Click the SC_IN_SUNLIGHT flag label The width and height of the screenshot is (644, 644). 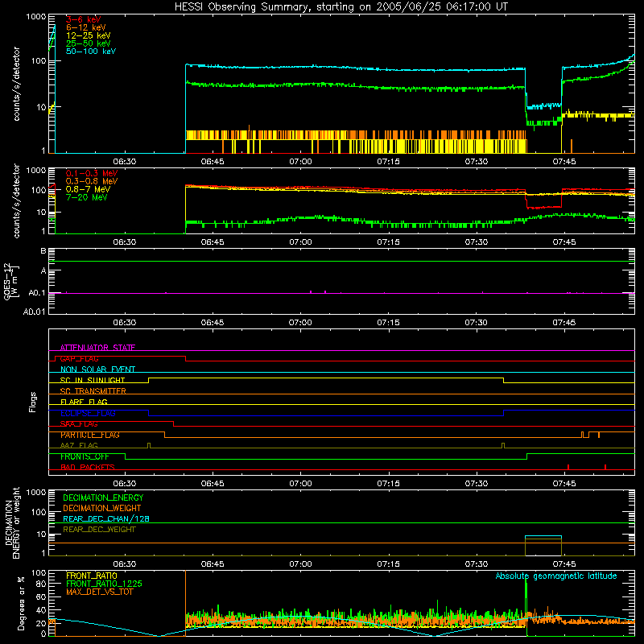93,380
